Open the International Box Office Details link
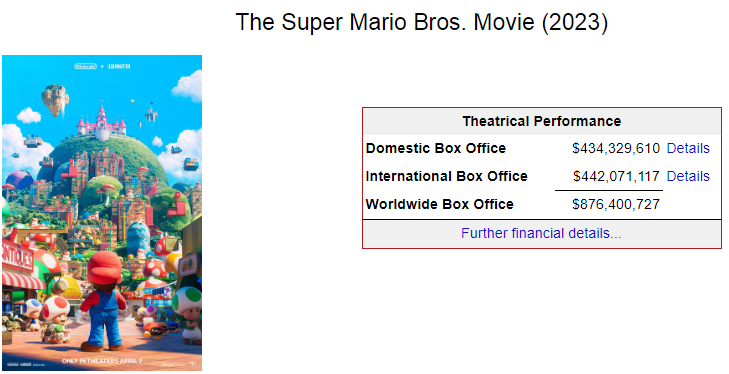 pyautogui.click(x=688, y=176)
